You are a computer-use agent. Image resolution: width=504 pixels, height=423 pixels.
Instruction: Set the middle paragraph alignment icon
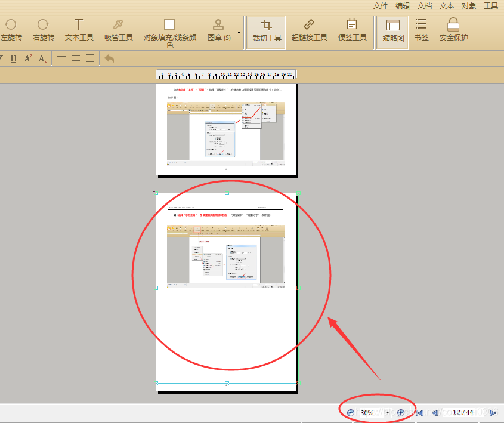click(x=76, y=58)
